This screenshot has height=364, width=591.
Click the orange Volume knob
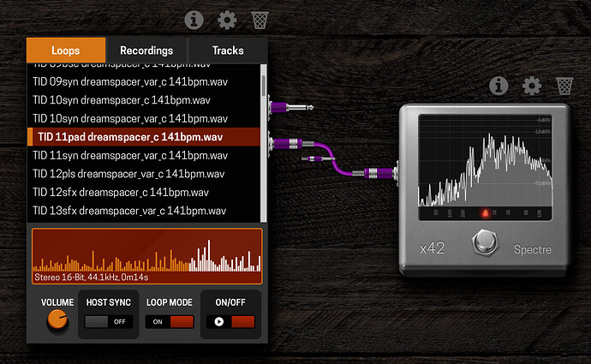[x=57, y=320]
